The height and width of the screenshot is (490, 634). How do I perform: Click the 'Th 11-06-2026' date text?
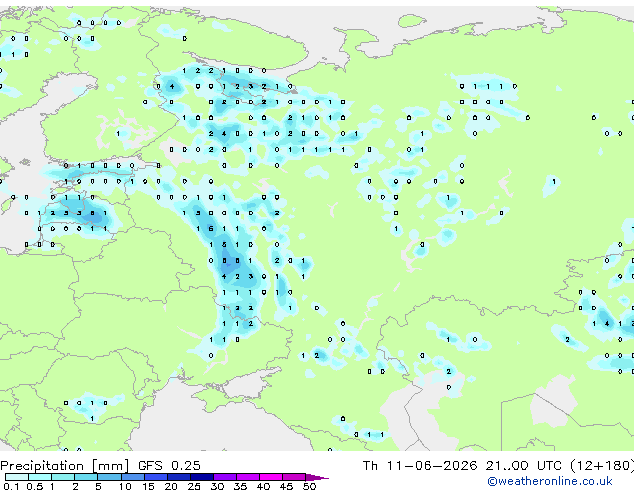click(420, 466)
